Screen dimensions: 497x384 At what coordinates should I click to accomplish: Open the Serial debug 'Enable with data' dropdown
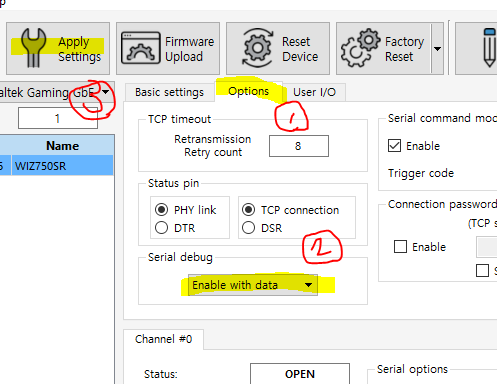pos(253,285)
